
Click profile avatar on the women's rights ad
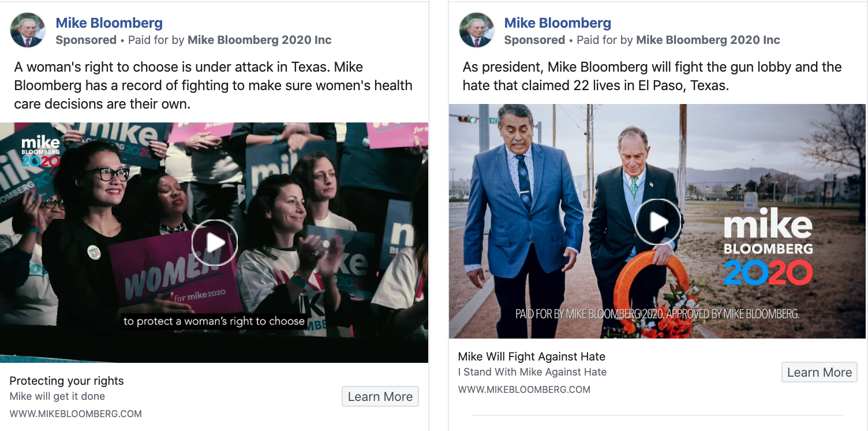point(28,30)
